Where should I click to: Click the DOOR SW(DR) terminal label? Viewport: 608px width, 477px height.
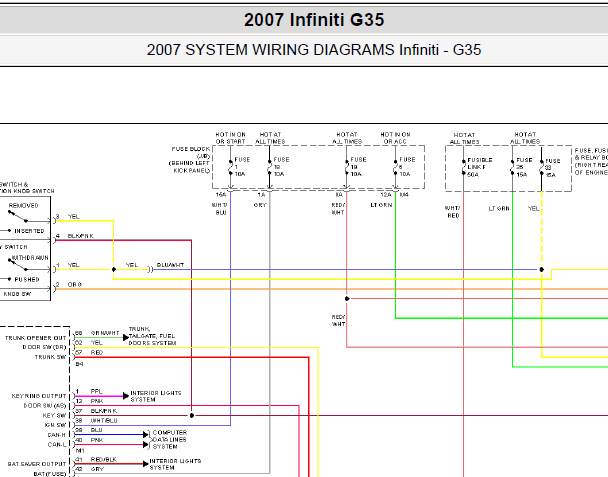point(44,347)
